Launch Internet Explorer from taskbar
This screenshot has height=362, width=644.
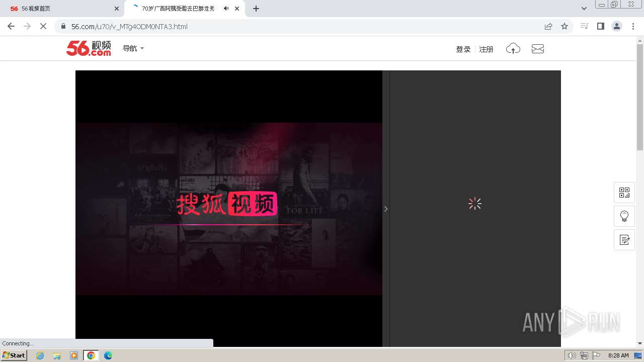pos(40,355)
